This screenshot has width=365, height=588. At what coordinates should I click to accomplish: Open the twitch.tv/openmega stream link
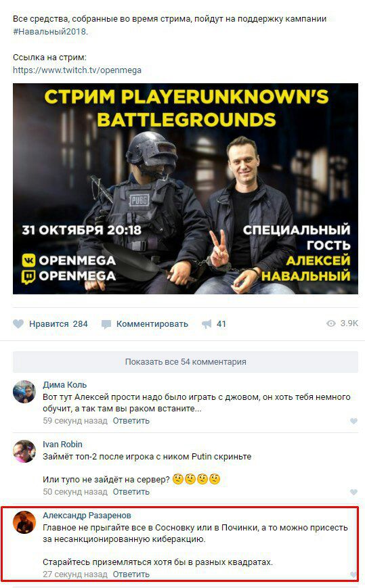77,70
